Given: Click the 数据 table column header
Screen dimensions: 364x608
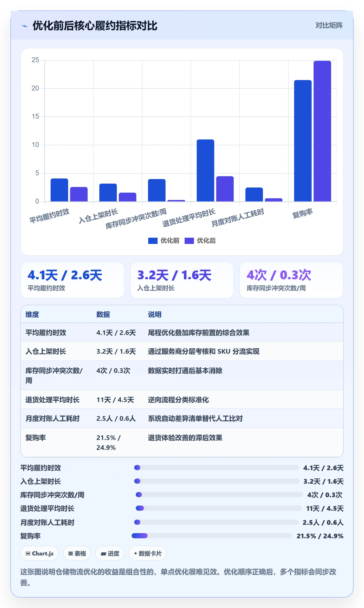Looking at the screenshot, I should [x=103, y=314].
